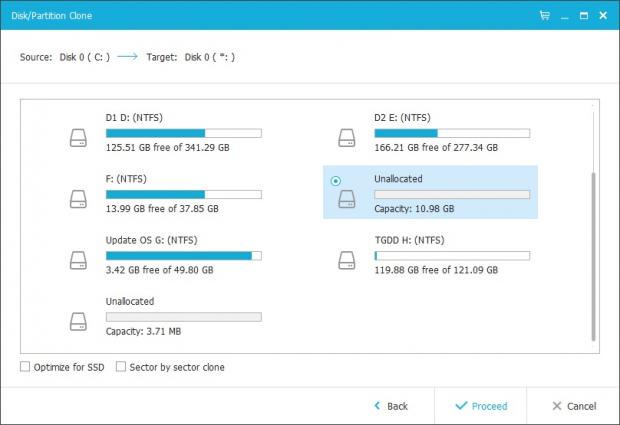Viewport: 620px width, 425px height.
Task: Minimize the Disk/Partition Clone window
Action: point(564,15)
